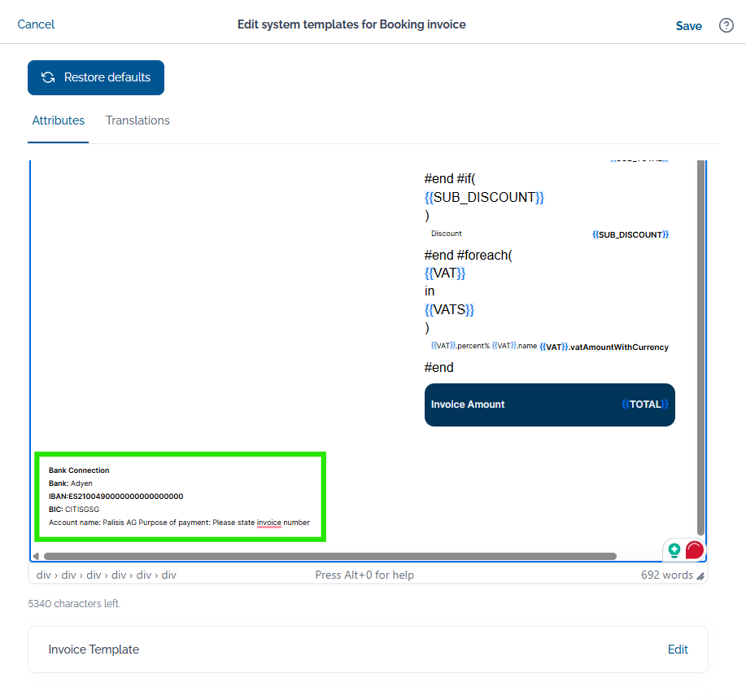
Task: Click the red circular extension icon
Action: [694, 550]
